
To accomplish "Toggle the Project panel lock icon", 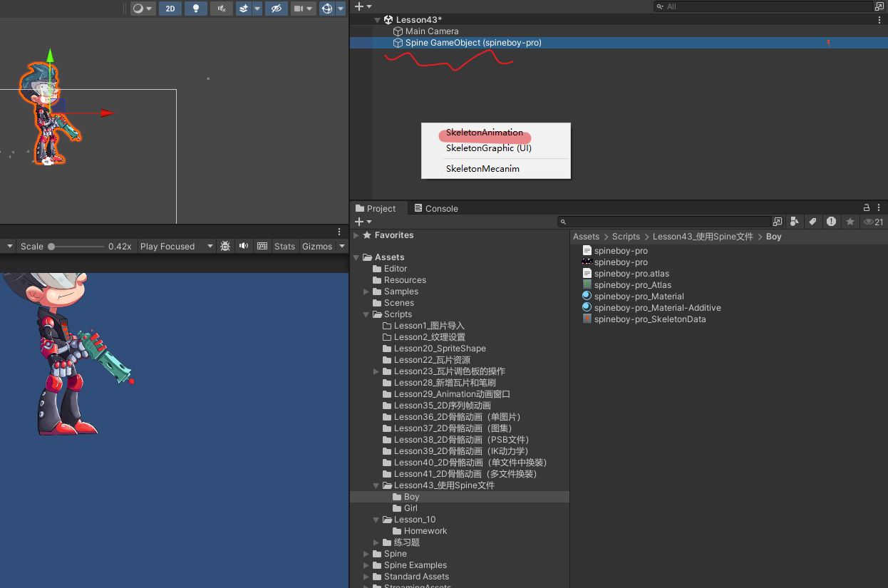I will (867, 208).
